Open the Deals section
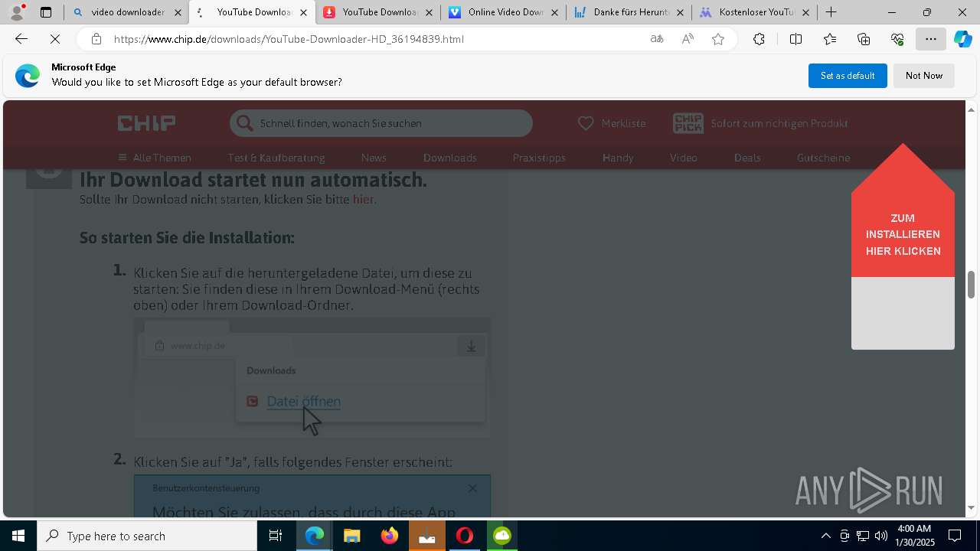980x551 pixels. 747,158
